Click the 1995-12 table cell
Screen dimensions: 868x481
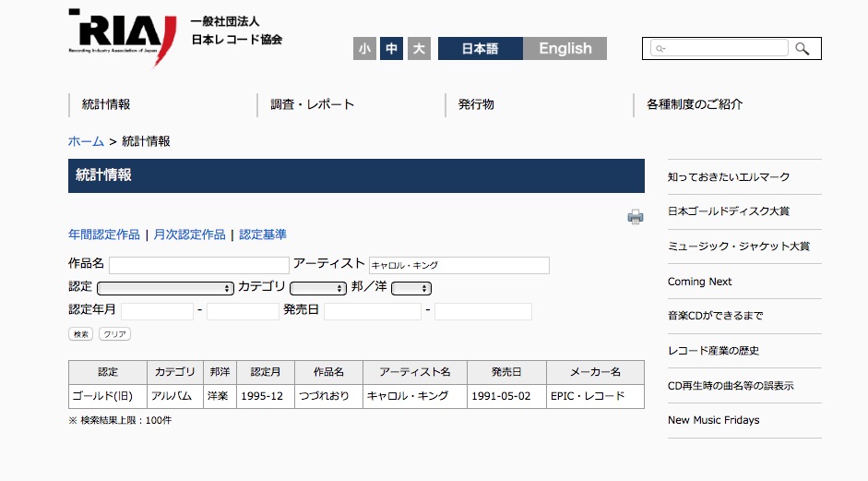tap(266, 396)
